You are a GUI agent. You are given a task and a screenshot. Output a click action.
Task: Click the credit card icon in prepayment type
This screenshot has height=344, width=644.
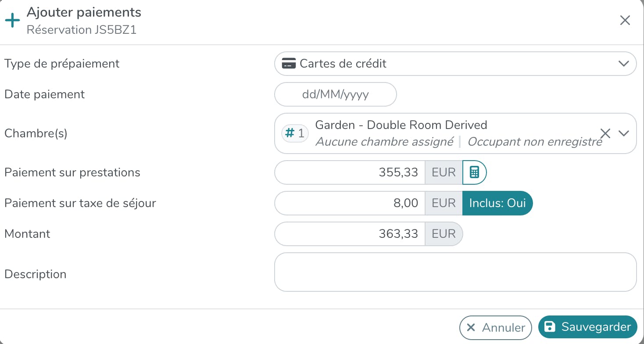click(x=288, y=64)
